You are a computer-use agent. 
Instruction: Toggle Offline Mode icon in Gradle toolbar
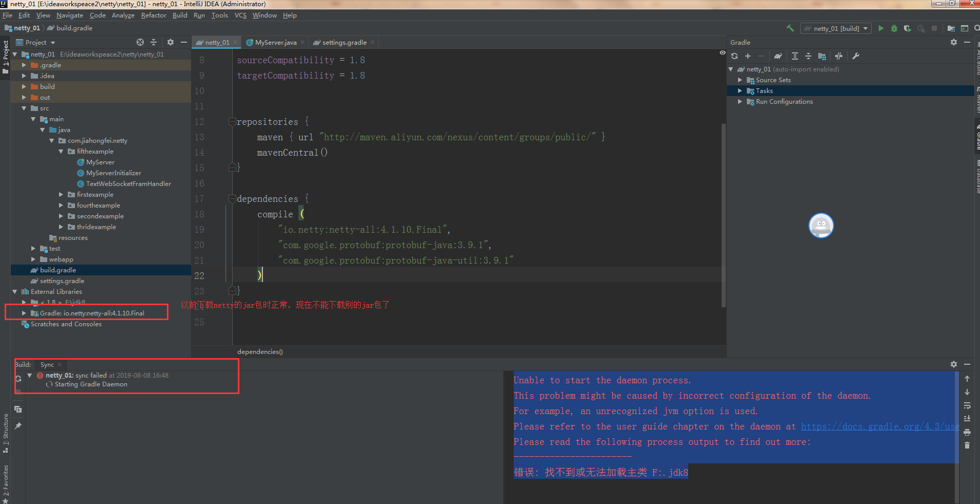coord(839,56)
